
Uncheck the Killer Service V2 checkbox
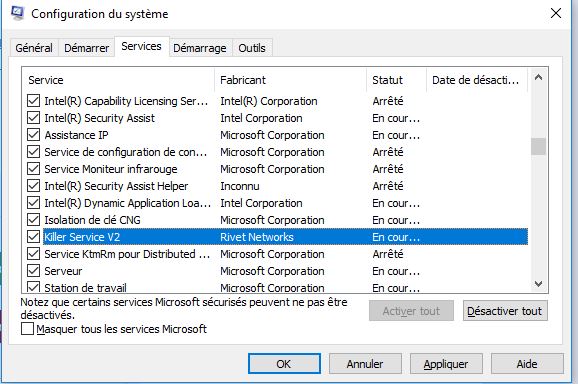click(34, 237)
